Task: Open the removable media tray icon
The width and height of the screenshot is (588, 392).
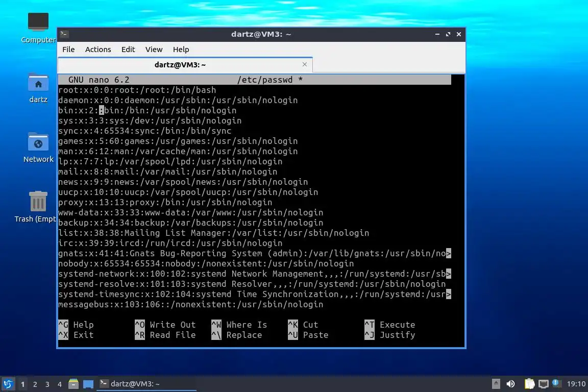Action: click(496, 384)
